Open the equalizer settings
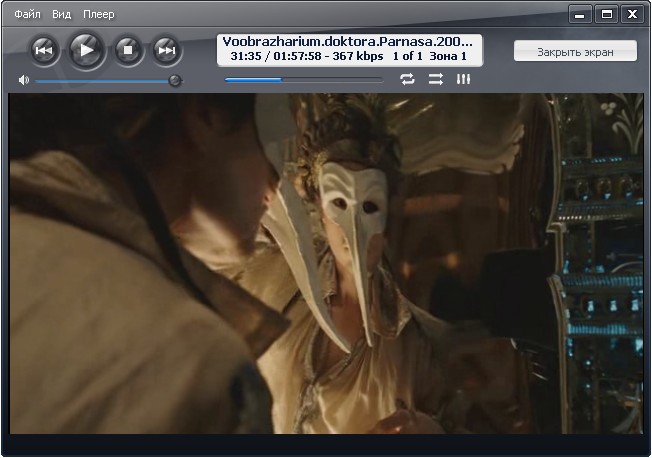 pyautogui.click(x=463, y=79)
